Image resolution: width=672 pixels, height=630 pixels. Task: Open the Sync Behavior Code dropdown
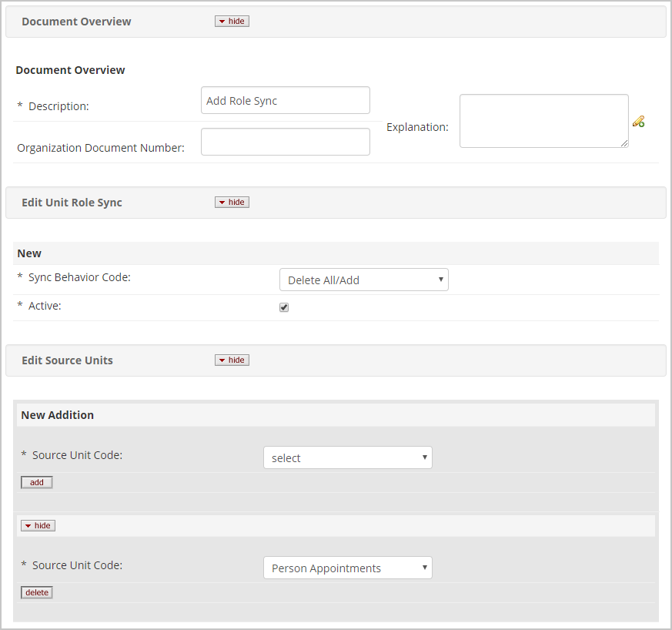pyautogui.click(x=363, y=280)
